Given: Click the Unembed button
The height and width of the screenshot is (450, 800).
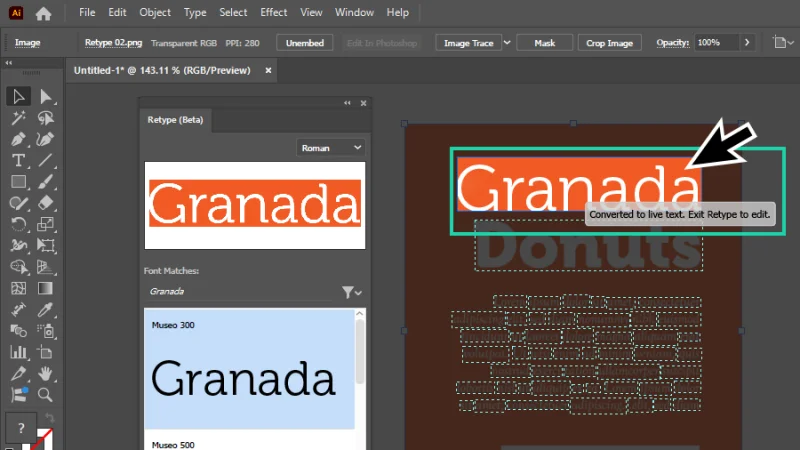Looking at the screenshot, I should (305, 43).
